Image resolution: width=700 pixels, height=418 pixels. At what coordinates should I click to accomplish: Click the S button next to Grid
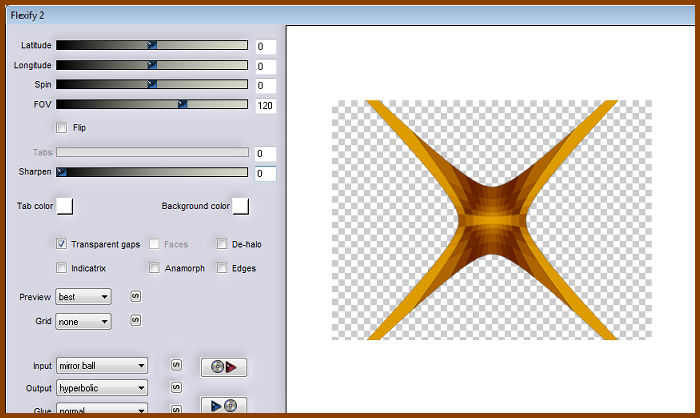tap(135, 320)
